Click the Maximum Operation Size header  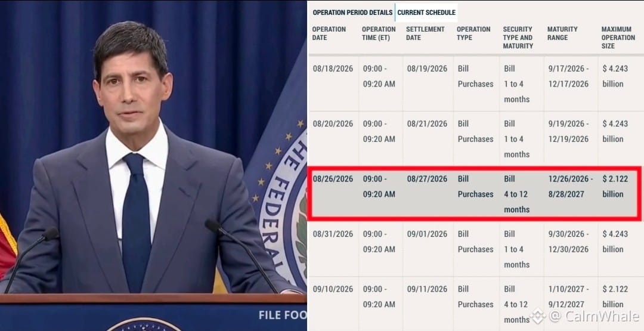(x=618, y=38)
